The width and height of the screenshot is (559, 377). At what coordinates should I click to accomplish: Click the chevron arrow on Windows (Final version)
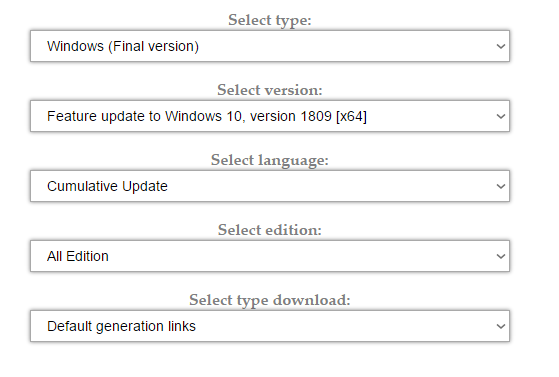(501, 46)
